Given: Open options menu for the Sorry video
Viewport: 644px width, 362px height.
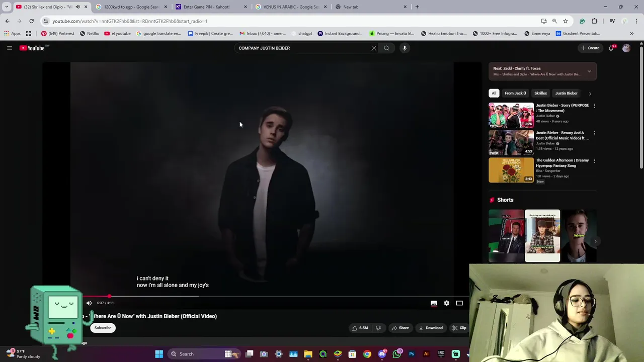Looking at the screenshot, I should click(x=594, y=106).
